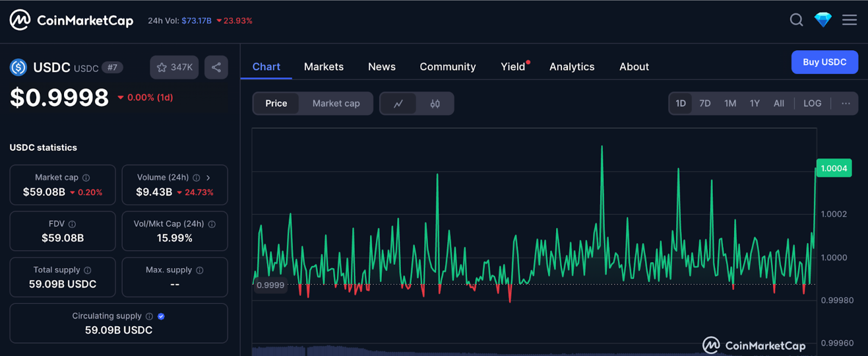
Task: Open the search magnifier icon
Action: tap(796, 20)
